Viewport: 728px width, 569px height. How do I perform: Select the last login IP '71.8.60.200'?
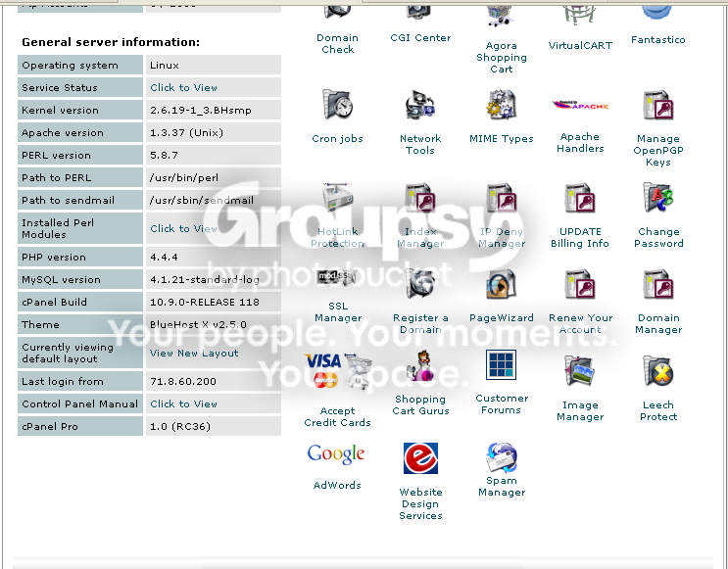click(183, 382)
